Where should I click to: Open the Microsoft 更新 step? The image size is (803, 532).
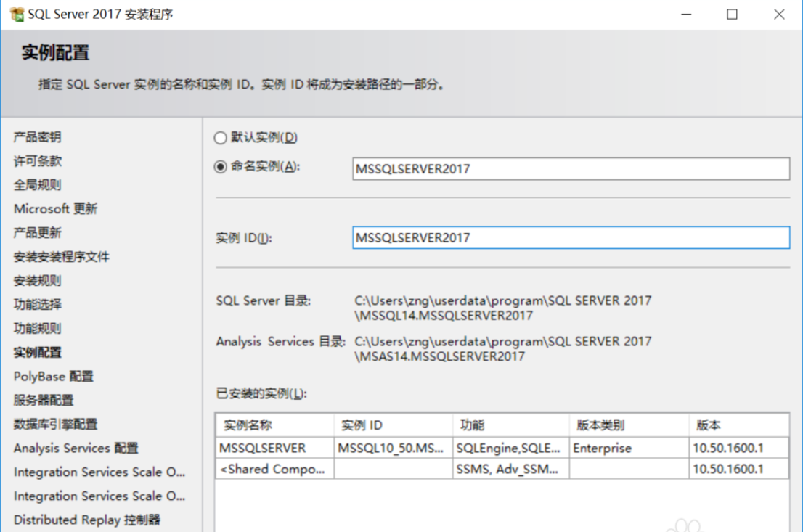tap(55, 209)
